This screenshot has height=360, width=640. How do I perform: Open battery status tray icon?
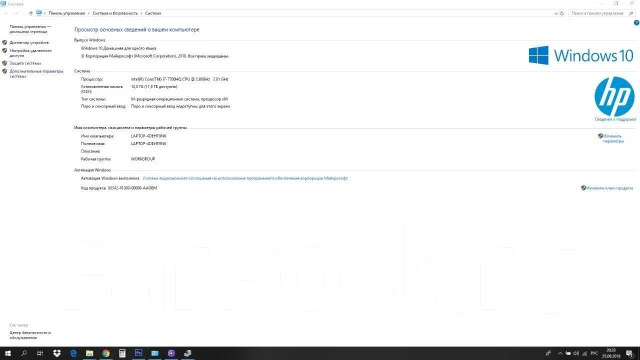click(x=568, y=353)
